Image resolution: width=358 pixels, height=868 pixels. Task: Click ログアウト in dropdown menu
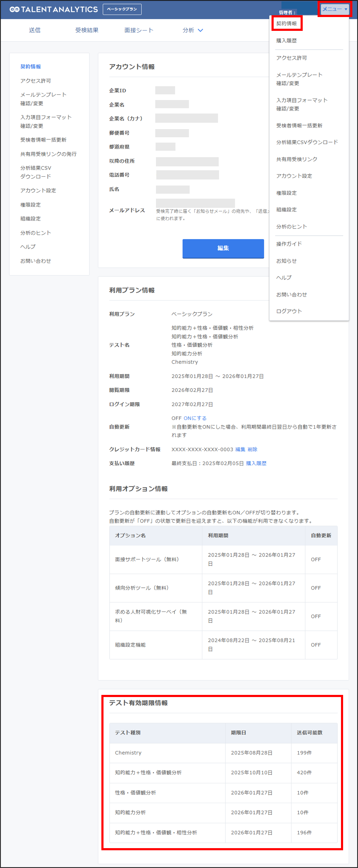[289, 311]
